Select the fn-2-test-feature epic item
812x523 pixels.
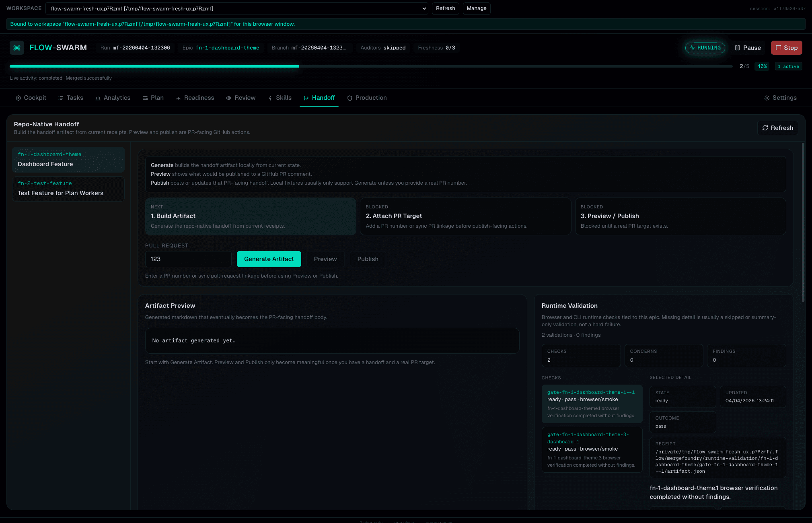pyautogui.click(x=68, y=189)
